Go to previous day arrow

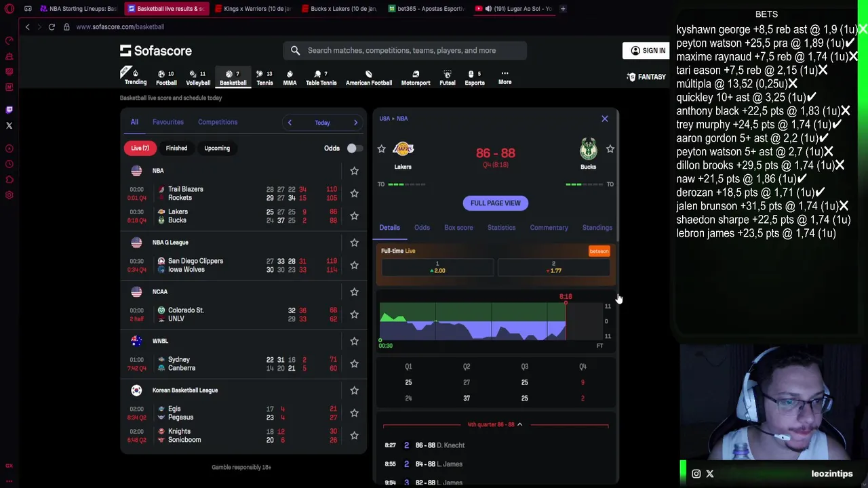(290, 123)
